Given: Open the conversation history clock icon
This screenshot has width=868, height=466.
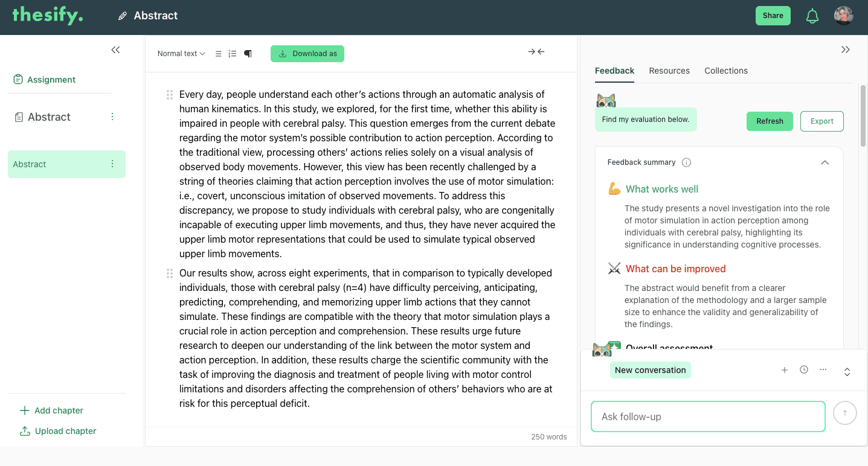Looking at the screenshot, I should click(x=804, y=369).
